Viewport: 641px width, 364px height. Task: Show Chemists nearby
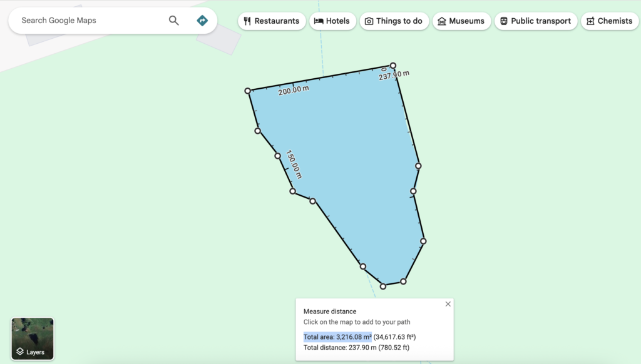pyautogui.click(x=609, y=21)
